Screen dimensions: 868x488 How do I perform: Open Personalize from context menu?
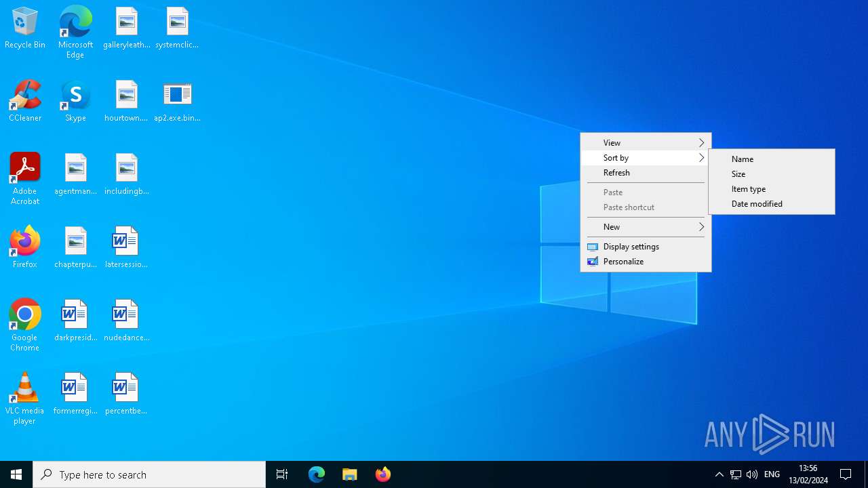pyautogui.click(x=646, y=262)
